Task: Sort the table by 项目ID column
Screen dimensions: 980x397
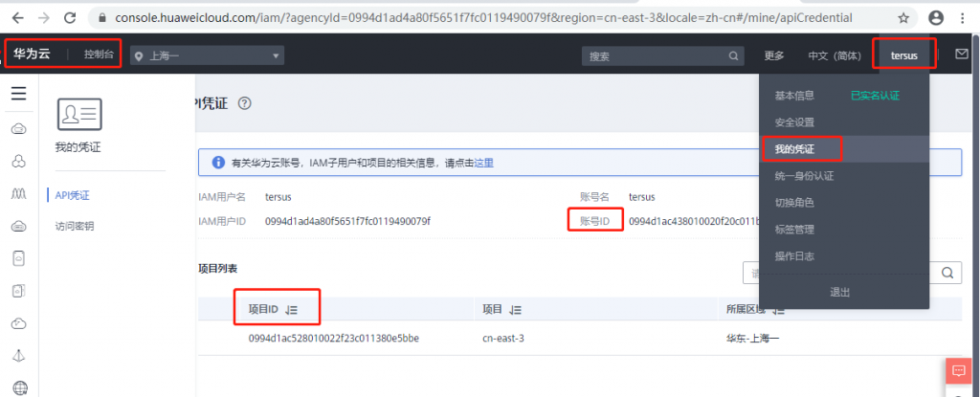Action: pos(291,310)
